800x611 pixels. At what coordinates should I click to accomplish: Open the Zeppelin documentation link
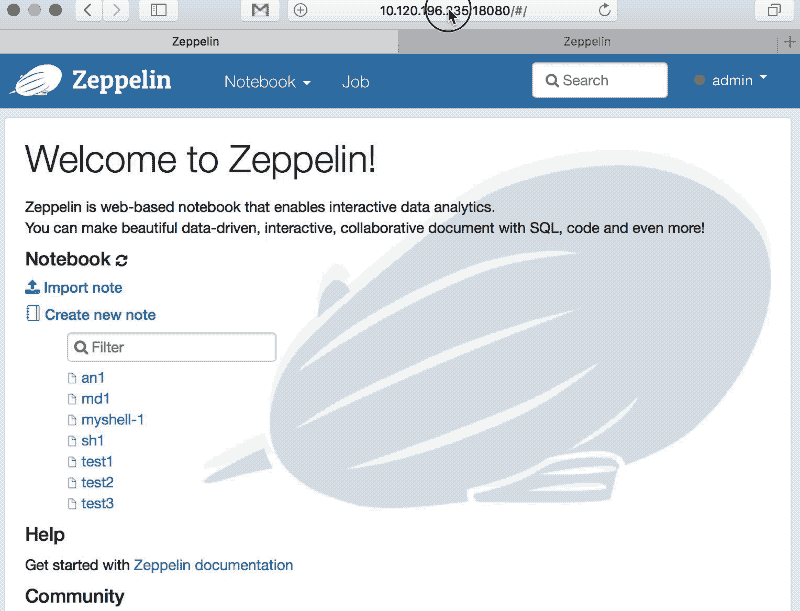click(x=213, y=565)
